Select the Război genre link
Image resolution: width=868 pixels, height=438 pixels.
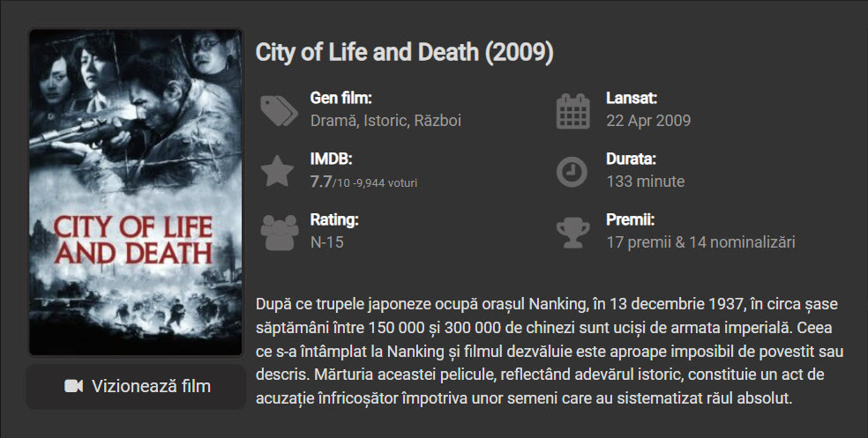[438, 121]
